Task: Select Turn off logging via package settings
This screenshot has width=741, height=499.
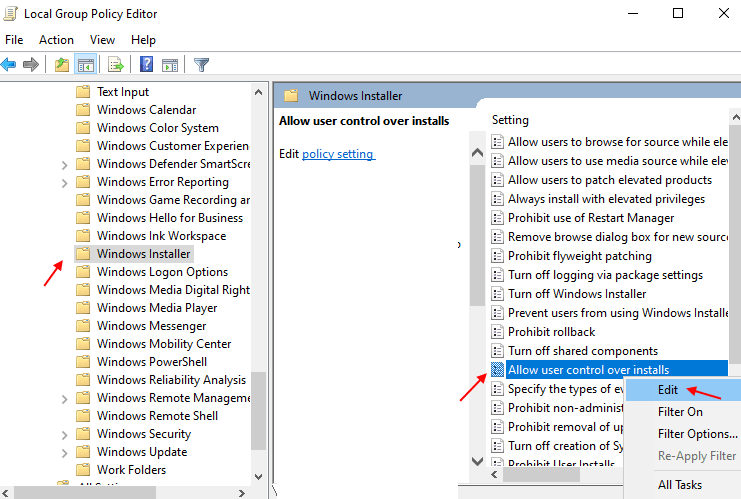Action: (x=605, y=275)
